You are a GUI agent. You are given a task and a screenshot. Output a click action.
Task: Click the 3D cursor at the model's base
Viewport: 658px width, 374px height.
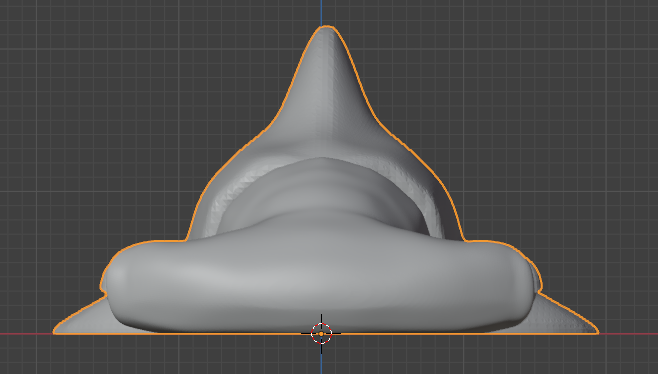tap(321, 334)
